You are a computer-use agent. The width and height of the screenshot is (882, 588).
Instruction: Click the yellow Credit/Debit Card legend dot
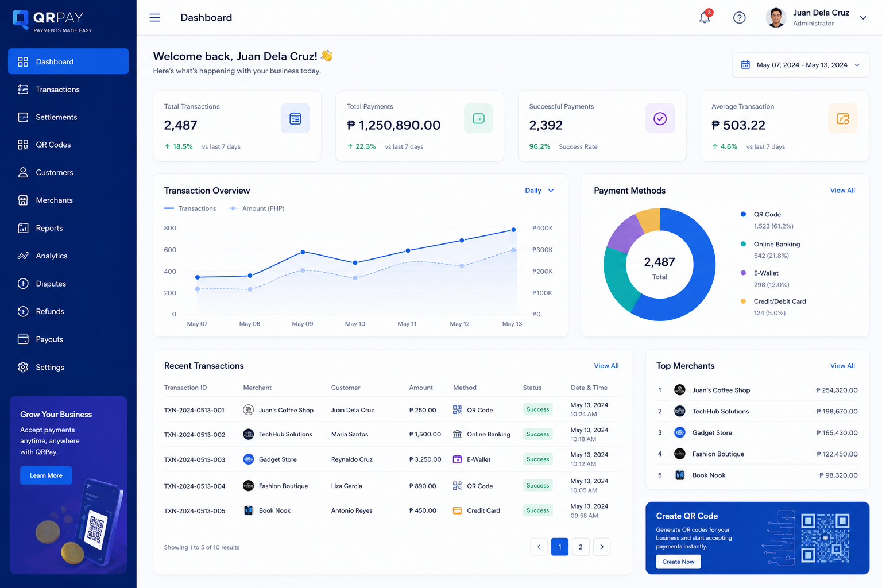[x=743, y=301]
